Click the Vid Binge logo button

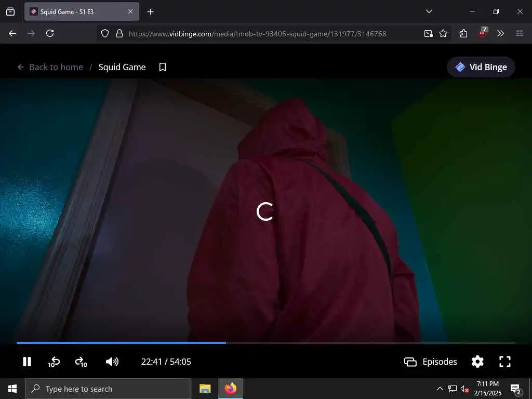pos(481,67)
